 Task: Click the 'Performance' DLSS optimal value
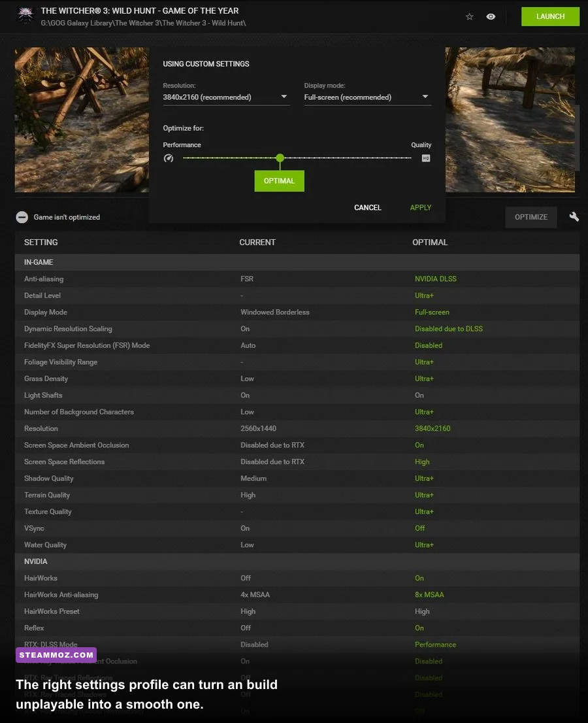[x=436, y=644]
